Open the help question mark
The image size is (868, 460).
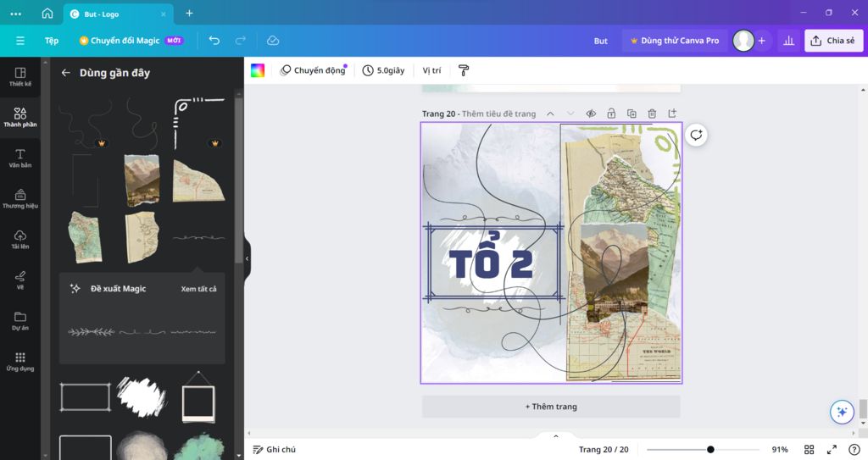(x=854, y=450)
